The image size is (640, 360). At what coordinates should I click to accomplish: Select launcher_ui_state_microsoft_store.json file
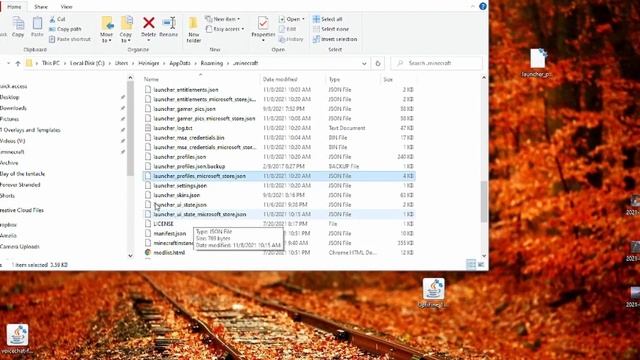point(279,214)
